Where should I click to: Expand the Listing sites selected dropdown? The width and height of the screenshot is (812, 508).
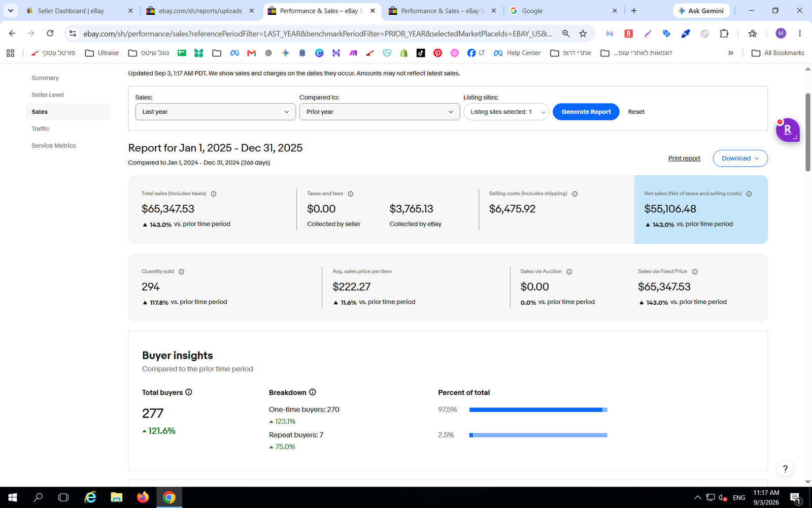tap(506, 112)
